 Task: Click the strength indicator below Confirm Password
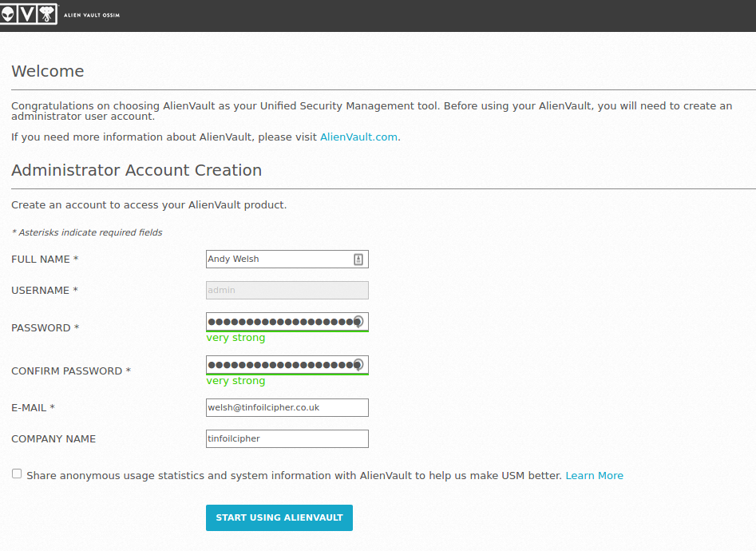coord(236,381)
